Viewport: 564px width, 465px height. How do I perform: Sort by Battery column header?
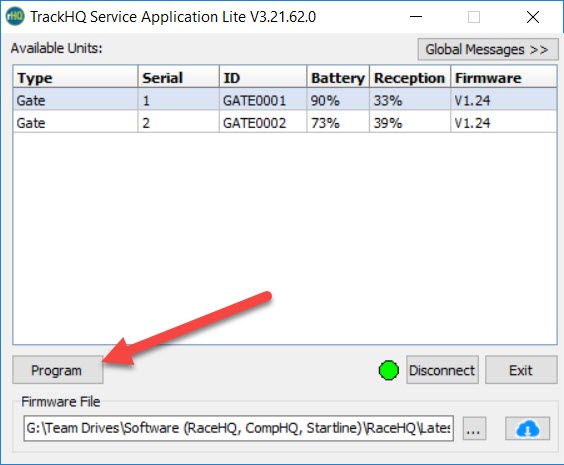(x=338, y=77)
